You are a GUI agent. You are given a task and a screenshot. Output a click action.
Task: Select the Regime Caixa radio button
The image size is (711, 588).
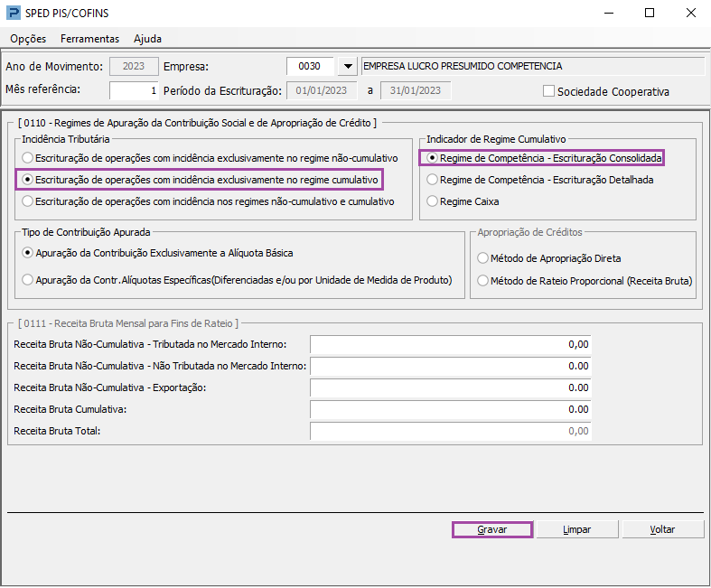tap(433, 201)
